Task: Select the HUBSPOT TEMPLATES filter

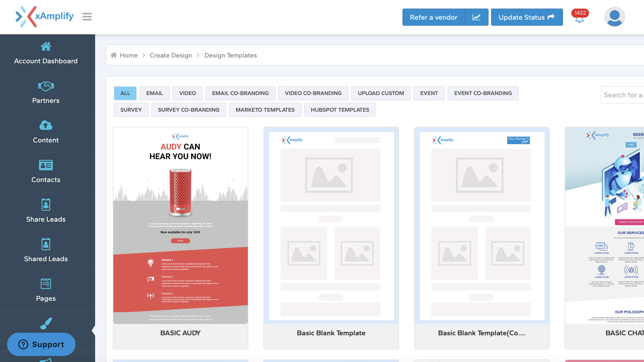Action: click(340, 110)
